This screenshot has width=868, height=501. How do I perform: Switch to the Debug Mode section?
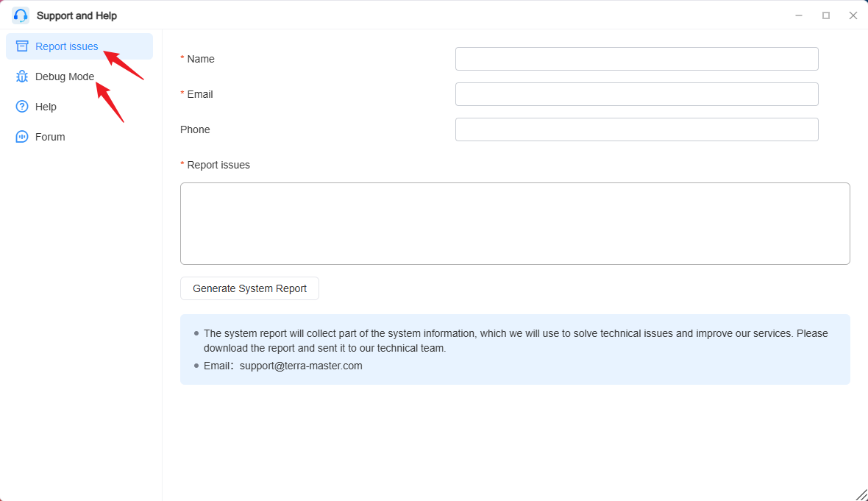point(65,77)
